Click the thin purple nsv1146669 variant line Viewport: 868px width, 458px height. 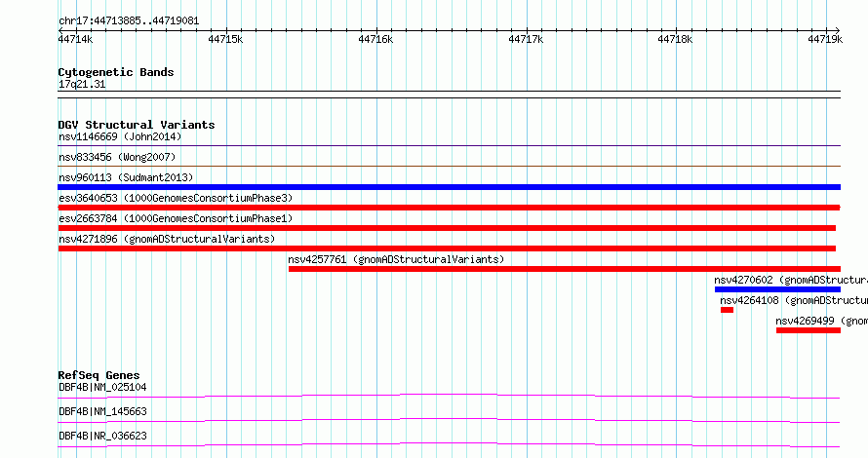pos(449,146)
